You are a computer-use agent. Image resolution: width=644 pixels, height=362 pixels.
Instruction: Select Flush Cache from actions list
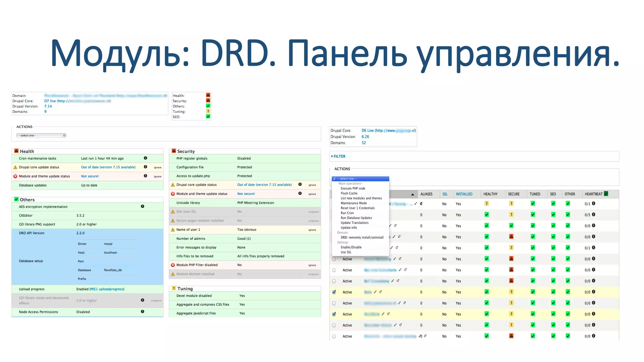pyautogui.click(x=349, y=193)
